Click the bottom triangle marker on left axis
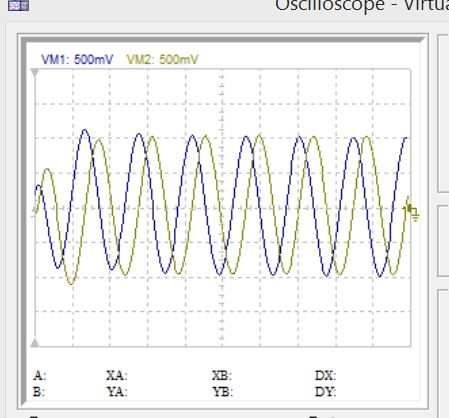Viewport: 449px width, 418px height. (35, 343)
